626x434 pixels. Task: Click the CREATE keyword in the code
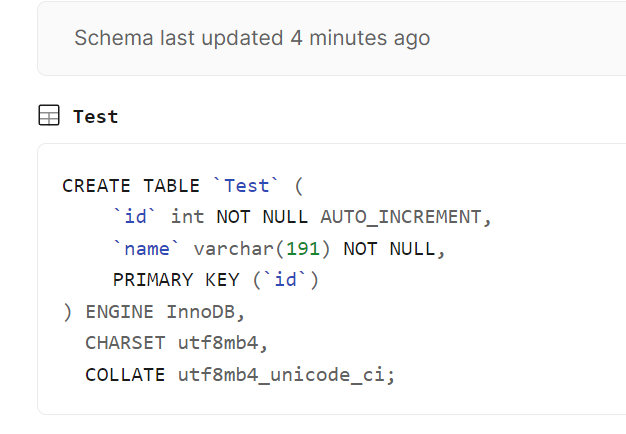click(96, 186)
